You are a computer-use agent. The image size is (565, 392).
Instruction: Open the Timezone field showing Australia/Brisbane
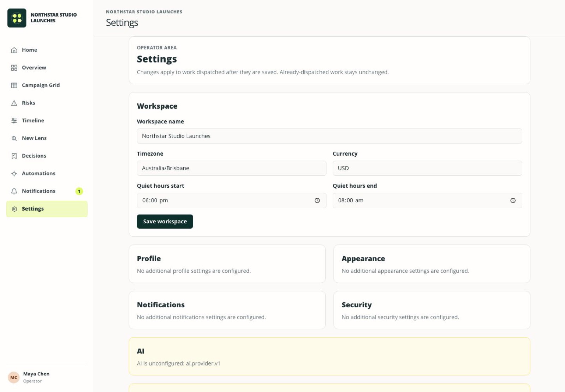point(232,168)
